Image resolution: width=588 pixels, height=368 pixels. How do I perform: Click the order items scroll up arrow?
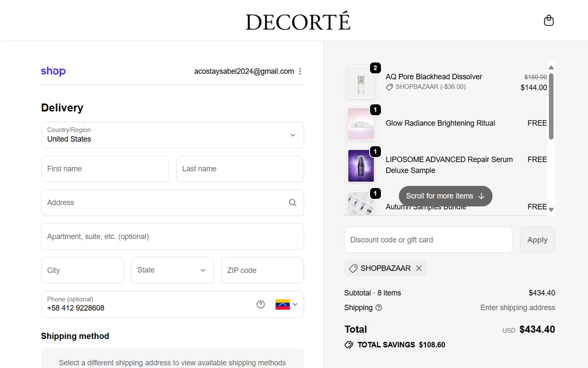coord(551,67)
